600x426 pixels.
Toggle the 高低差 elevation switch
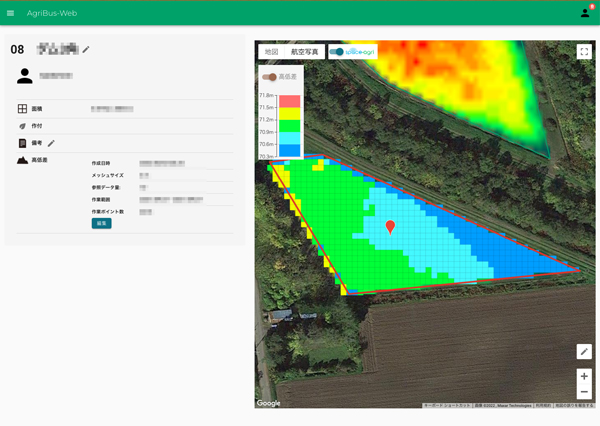coord(269,77)
